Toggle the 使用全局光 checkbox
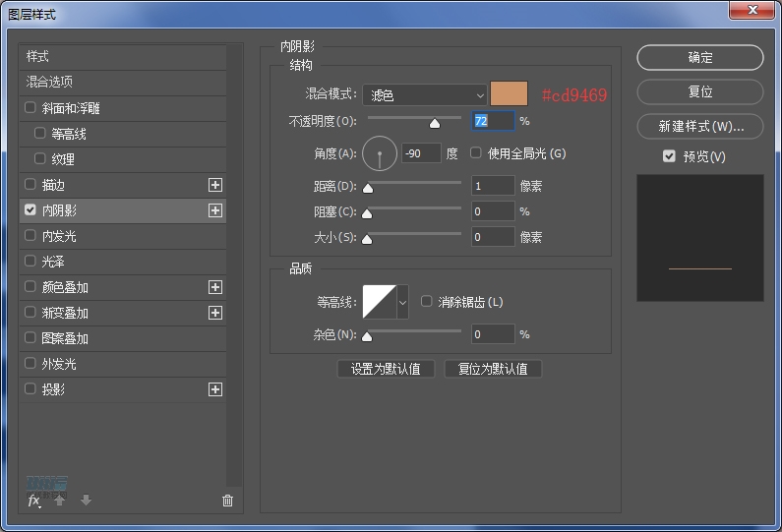 tap(476, 153)
